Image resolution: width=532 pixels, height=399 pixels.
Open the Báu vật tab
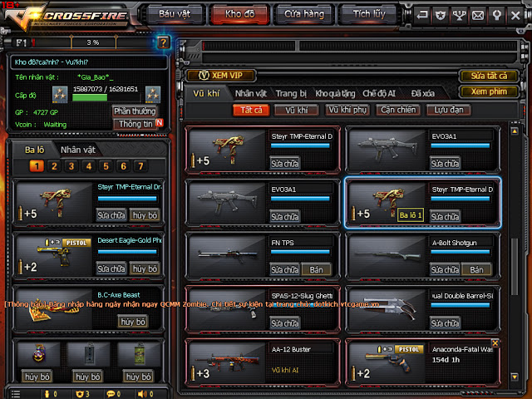(x=175, y=14)
